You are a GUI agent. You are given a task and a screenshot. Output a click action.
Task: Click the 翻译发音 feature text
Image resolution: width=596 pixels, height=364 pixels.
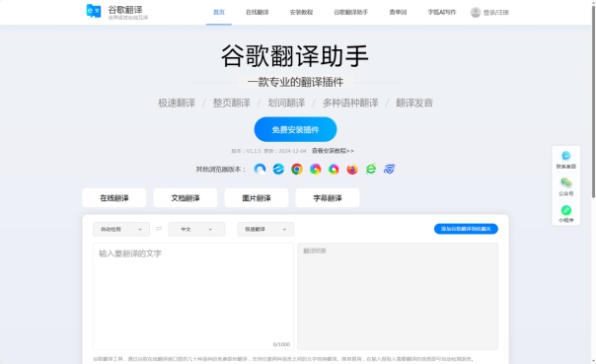414,103
